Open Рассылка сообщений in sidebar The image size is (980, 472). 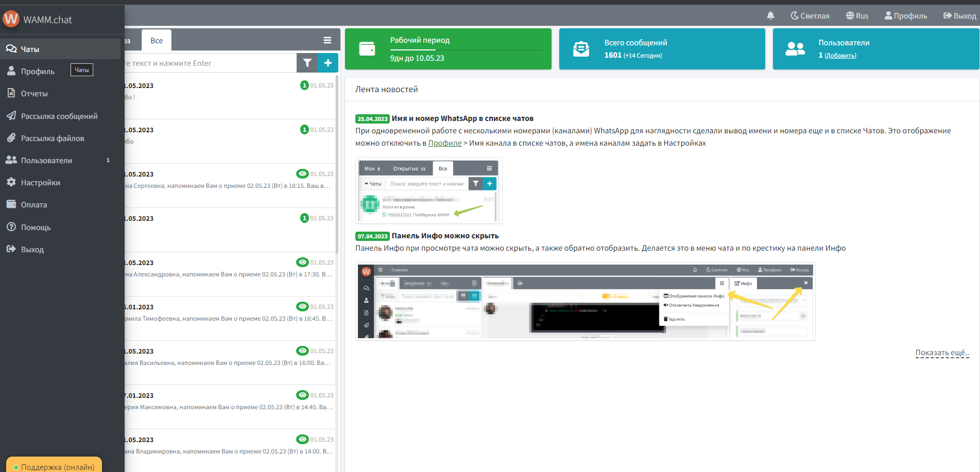tap(59, 116)
